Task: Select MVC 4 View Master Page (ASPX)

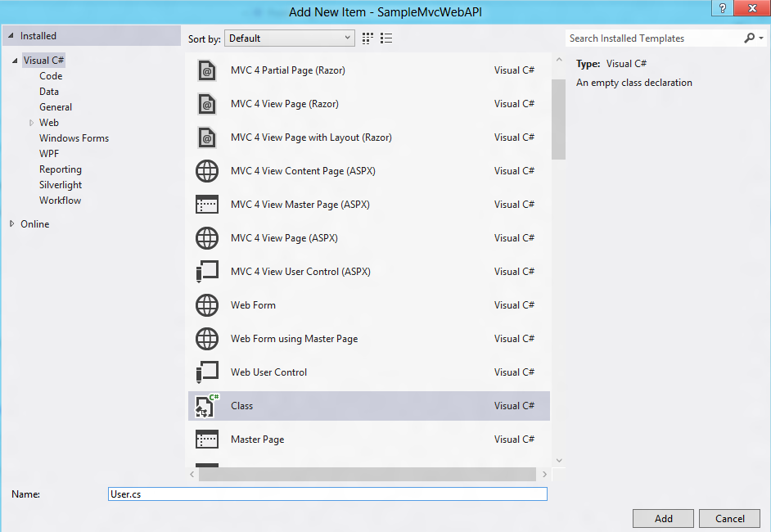Action: tap(300, 205)
